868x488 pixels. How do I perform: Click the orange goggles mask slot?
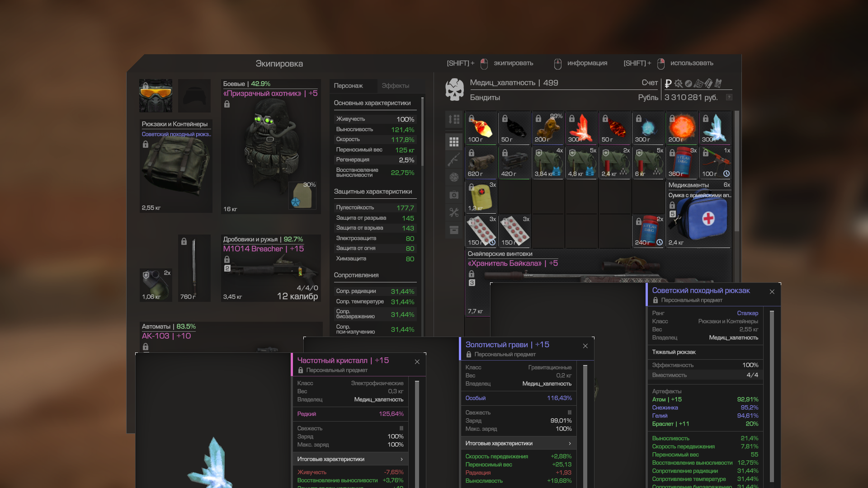coord(156,96)
